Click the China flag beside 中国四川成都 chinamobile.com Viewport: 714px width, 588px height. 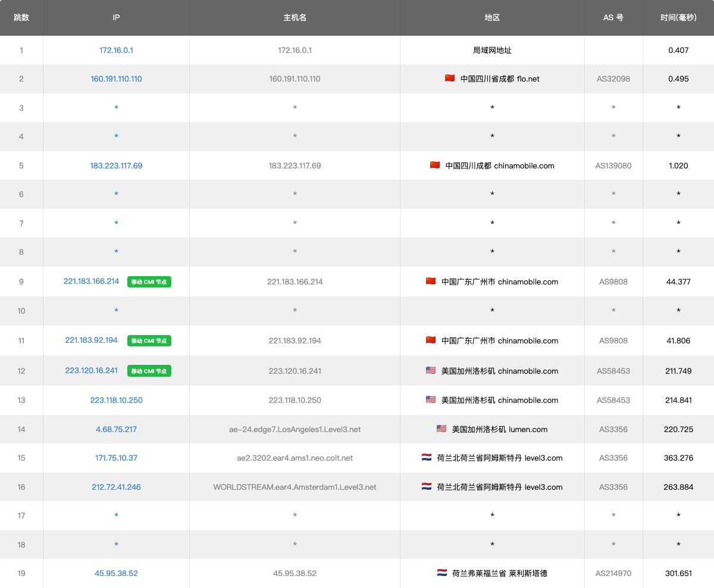click(435, 165)
